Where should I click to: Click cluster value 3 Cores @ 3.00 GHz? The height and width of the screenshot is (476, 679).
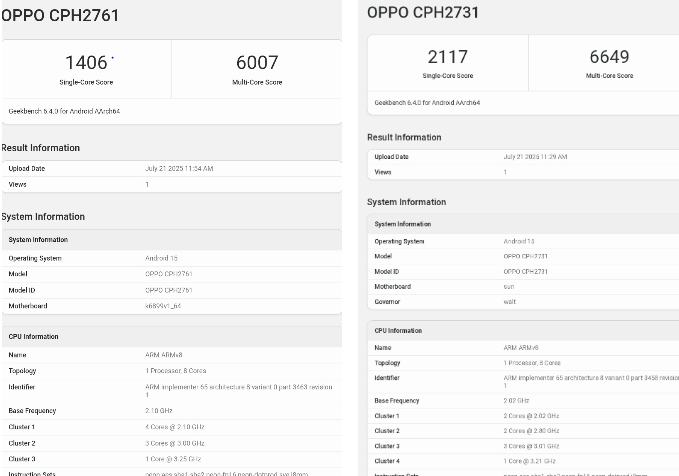pos(175,444)
